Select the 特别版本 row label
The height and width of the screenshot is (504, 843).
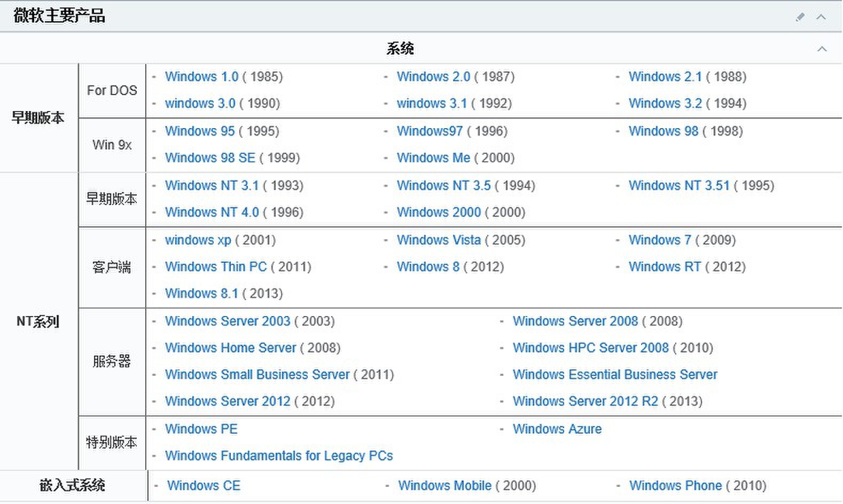(112, 442)
